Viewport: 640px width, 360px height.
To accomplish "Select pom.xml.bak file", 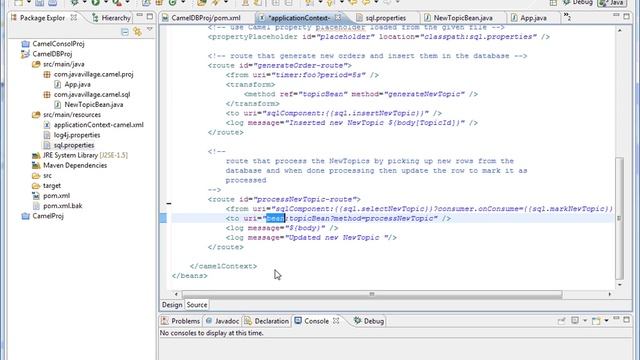I will (62, 206).
